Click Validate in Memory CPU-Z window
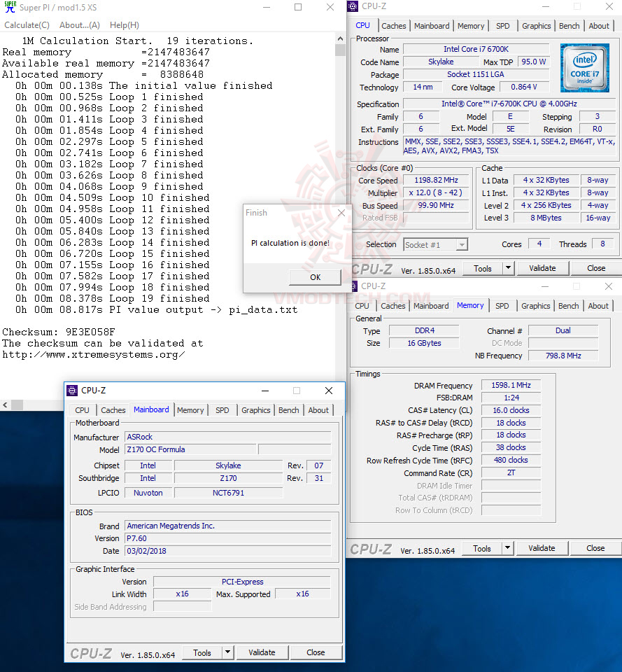 542,549
